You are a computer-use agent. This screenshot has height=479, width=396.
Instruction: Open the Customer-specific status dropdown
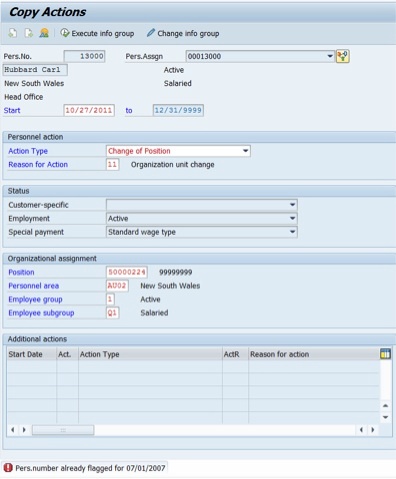pyautogui.click(x=292, y=205)
